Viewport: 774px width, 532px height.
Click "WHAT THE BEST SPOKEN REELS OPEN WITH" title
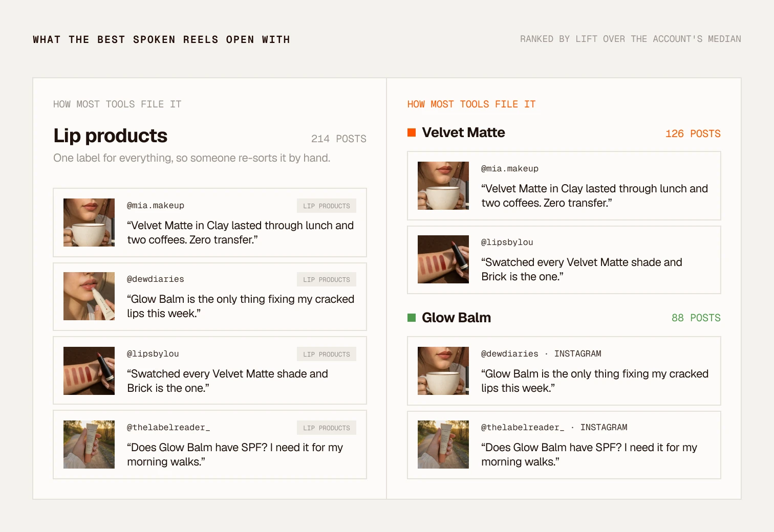pos(161,39)
